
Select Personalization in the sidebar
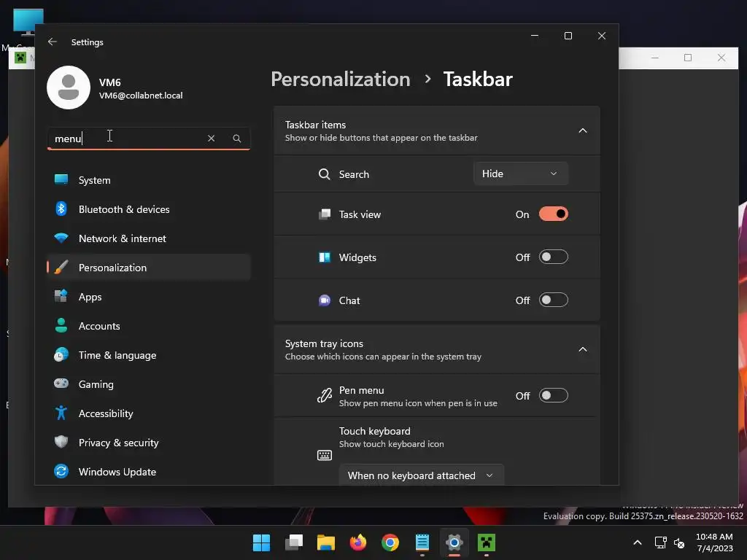pyautogui.click(x=149, y=267)
